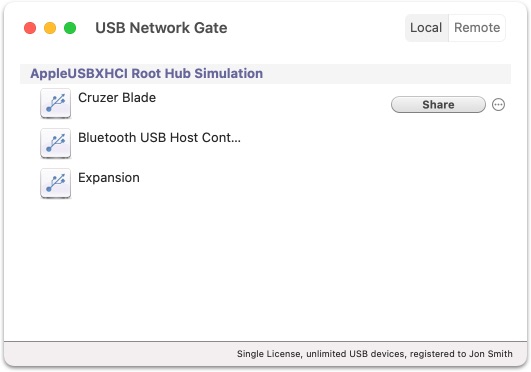Viewport: 531px width, 372px height.
Task: Switch to the Local tab
Action: pyautogui.click(x=427, y=28)
